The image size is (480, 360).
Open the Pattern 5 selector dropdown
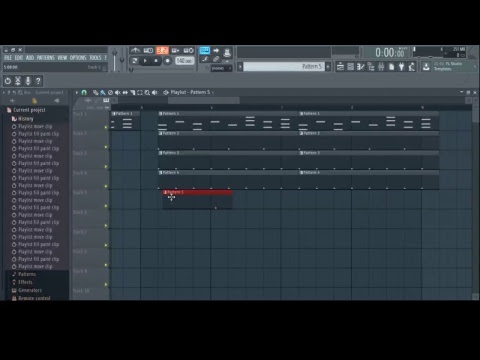click(283, 67)
